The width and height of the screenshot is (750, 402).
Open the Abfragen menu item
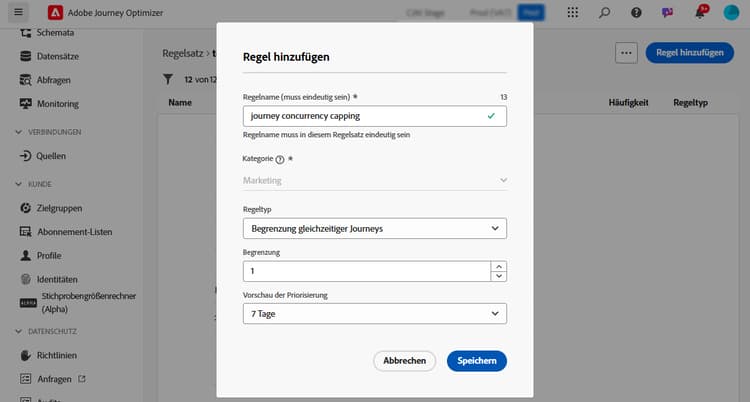[54, 80]
